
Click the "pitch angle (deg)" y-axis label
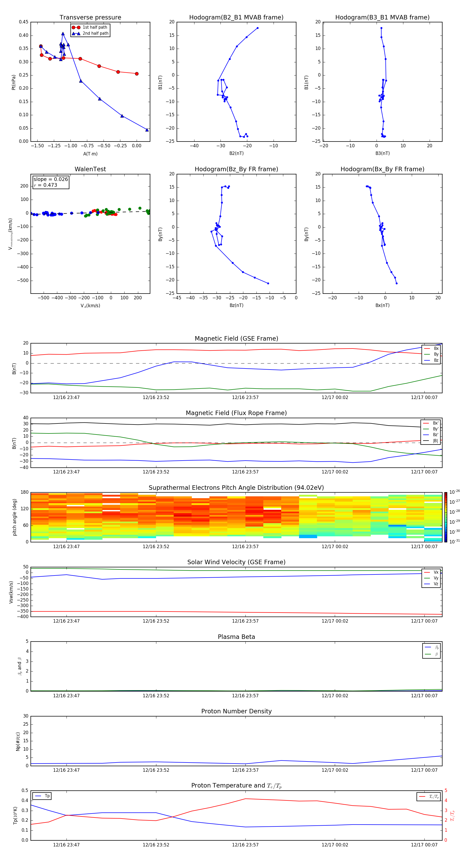coord(14,517)
